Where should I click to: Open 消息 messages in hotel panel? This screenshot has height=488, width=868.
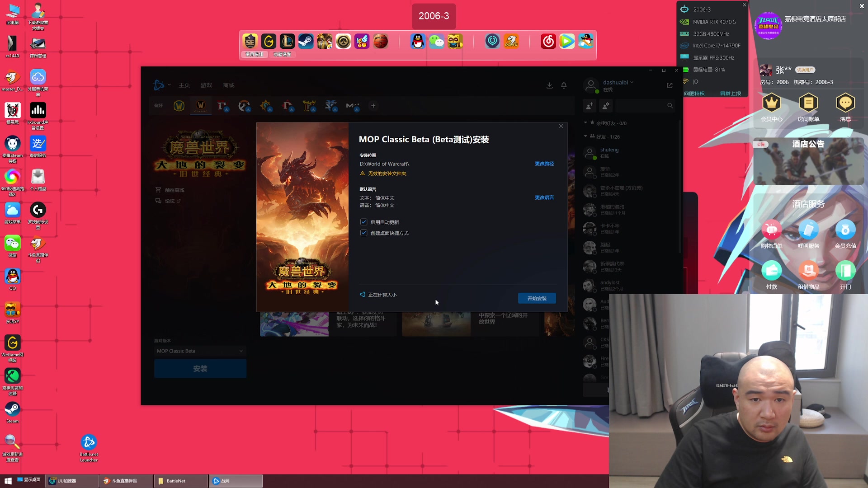(x=845, y=108)
